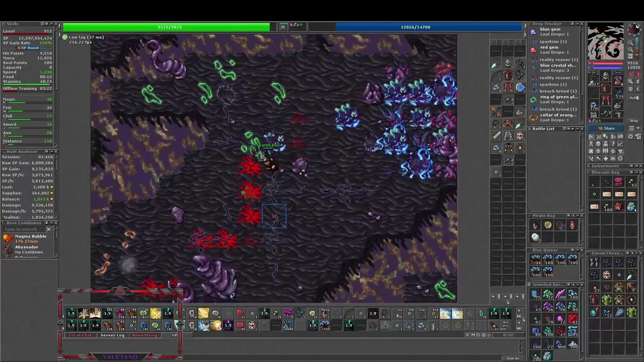Switch to Advertising chat tab
The image size is (644, 362).
[x=145, y=335]
